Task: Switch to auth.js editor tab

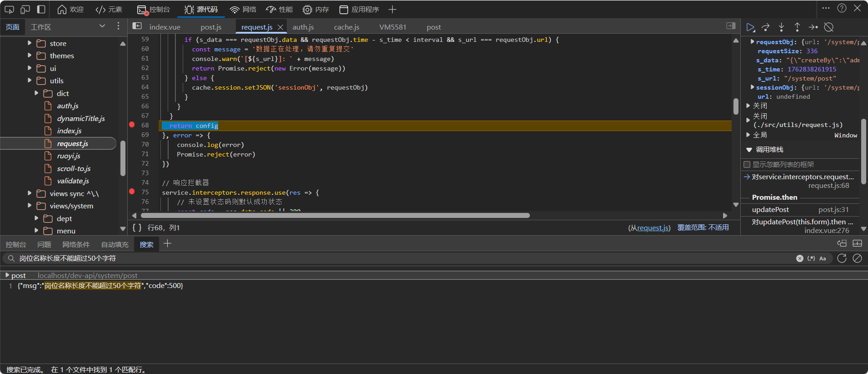Action: pyautogui.click(x=303, y=27)
